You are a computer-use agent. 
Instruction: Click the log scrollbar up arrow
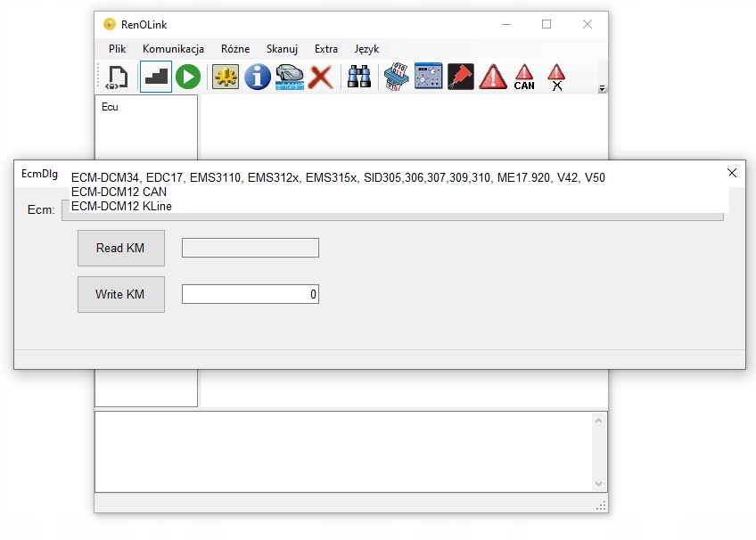click(598, 421)
